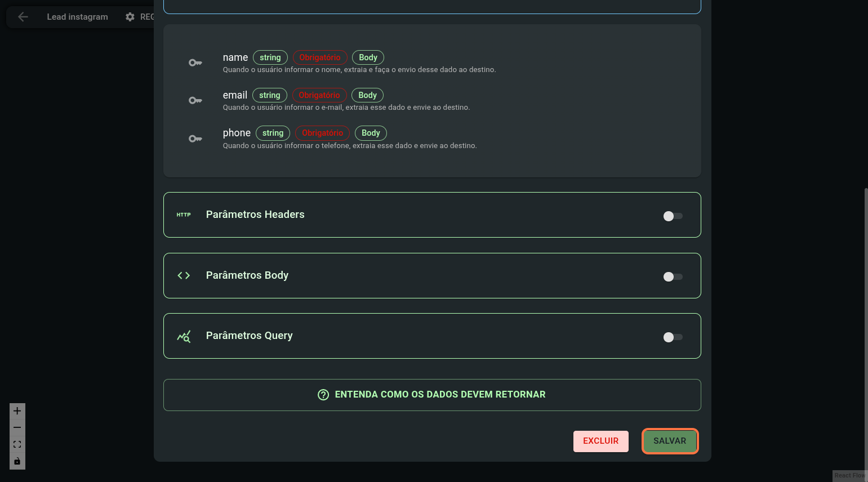Open the settings gear icon
This screenshot has height=482, width=868.
tap(130, 17)
